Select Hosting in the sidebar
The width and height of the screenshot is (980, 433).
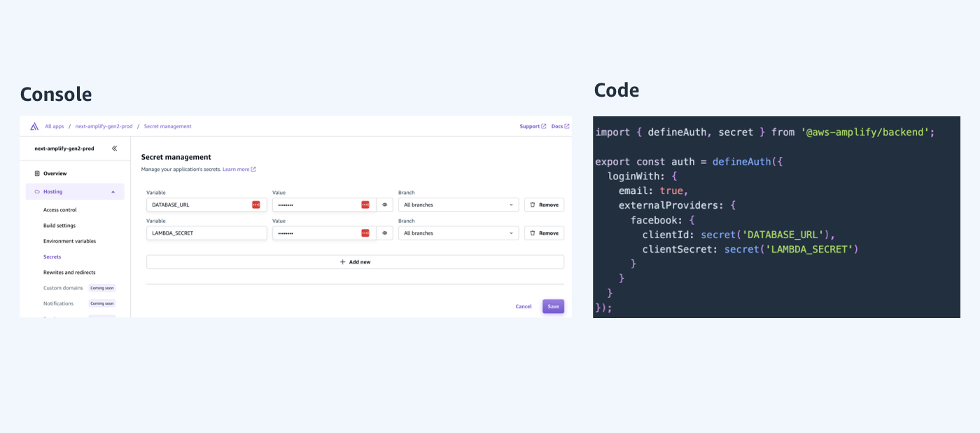[x=75, y=191]
